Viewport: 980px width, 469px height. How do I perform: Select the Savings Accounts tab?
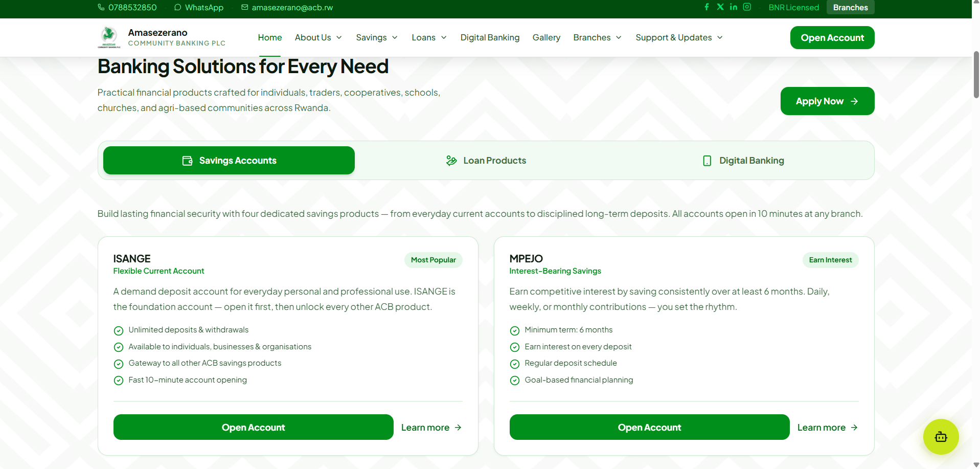[229, 161]
